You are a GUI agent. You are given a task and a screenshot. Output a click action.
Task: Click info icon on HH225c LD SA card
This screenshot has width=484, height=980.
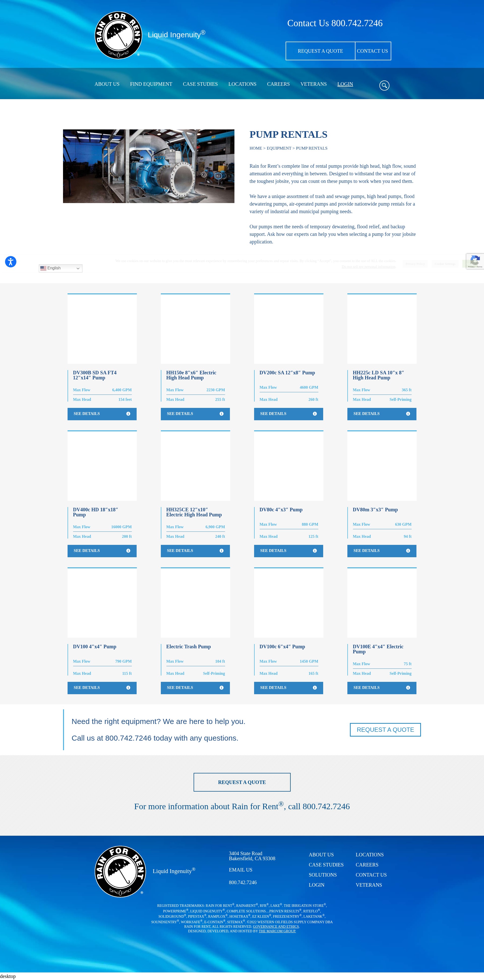408,414
